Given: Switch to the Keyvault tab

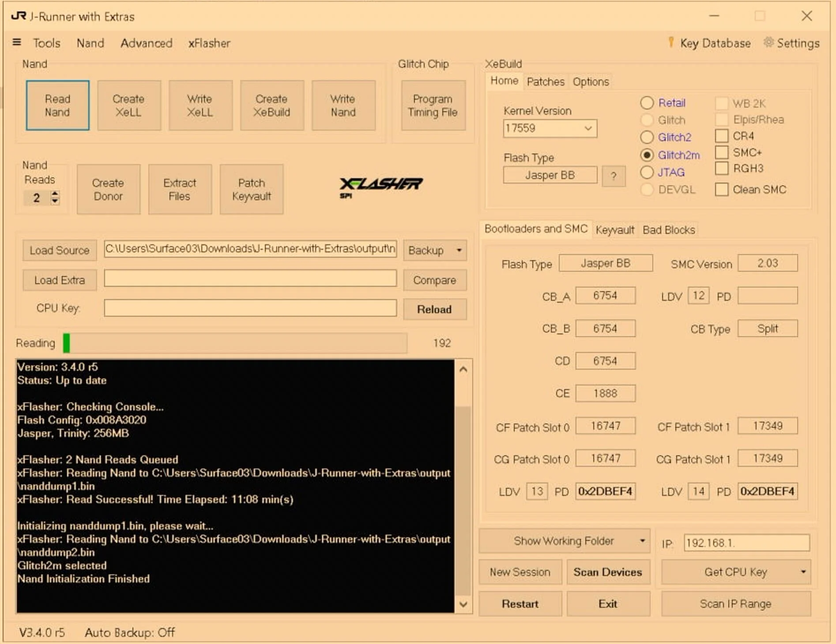Looking at the screenshot, I should (615, 230).
